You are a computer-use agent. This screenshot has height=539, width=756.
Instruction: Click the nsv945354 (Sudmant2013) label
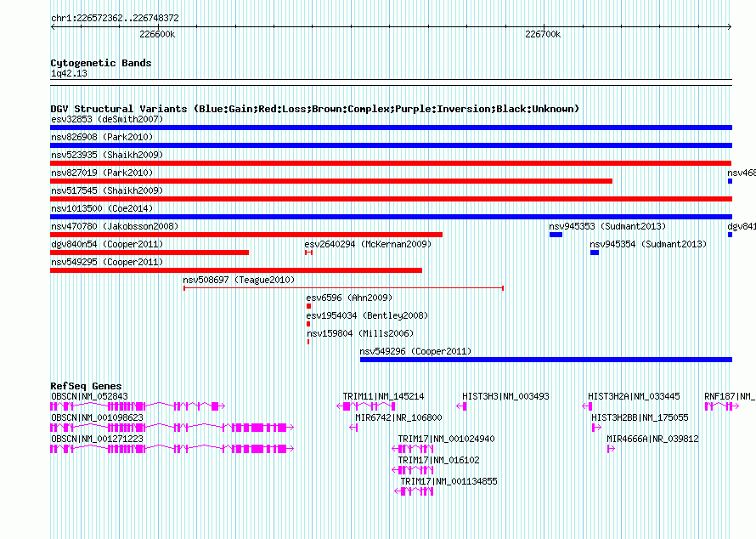click(x=648, y=244)
